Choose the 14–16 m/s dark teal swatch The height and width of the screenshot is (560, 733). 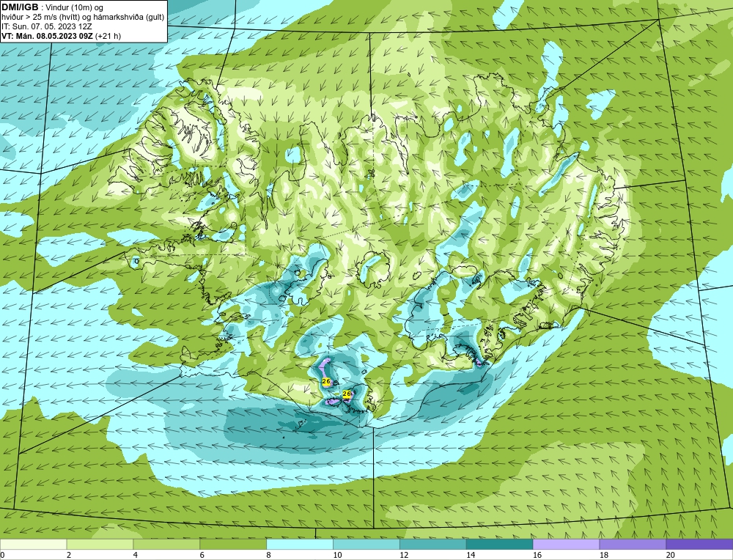pyautogui.click(x=499, y=544)
